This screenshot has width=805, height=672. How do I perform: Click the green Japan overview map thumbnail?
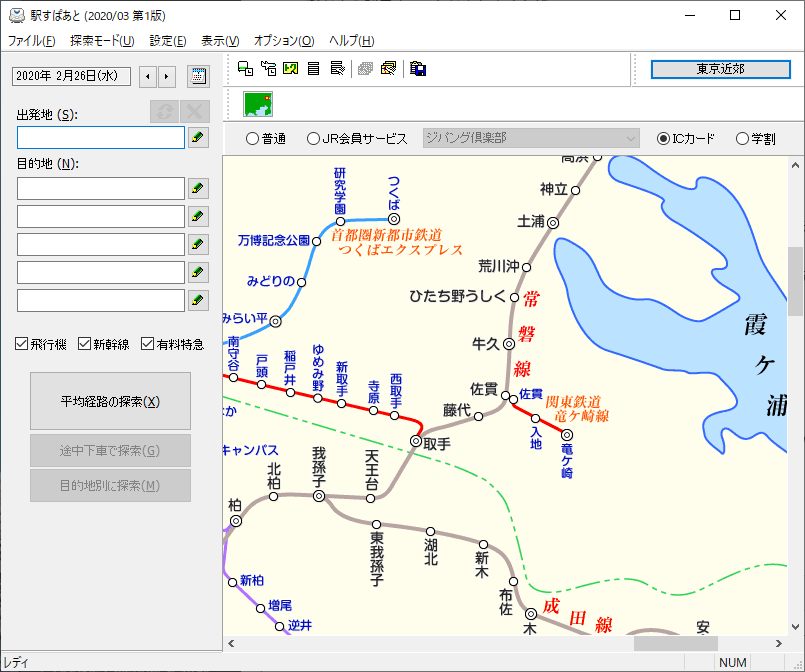click(258, 104)
